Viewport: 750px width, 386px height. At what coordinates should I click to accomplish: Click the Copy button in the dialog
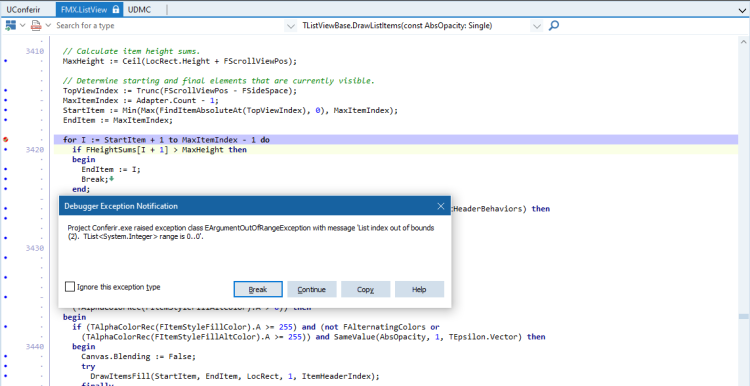coord(365,289)
